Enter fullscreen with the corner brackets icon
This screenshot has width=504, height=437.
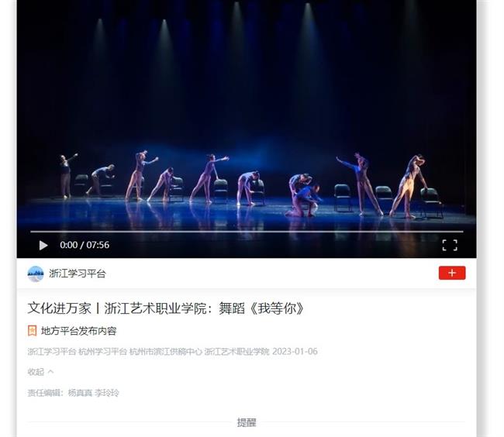pyautogui.click(x=450, y=245)
